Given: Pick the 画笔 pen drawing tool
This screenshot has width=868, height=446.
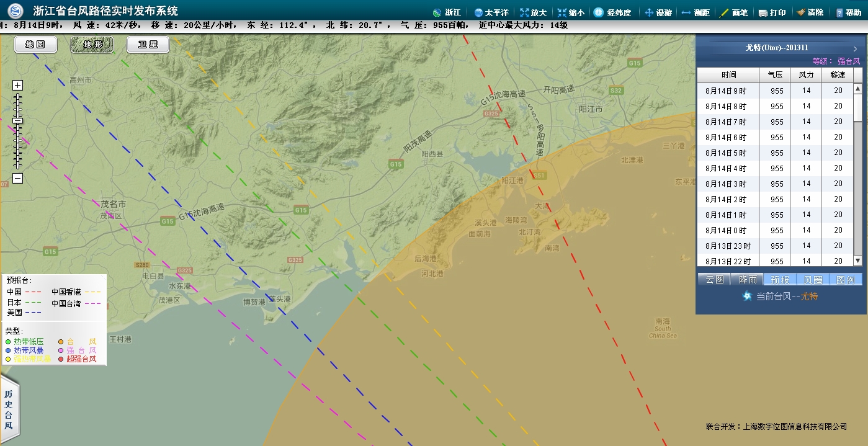Looking at the screenshot, I should click(x=733, y=12).
